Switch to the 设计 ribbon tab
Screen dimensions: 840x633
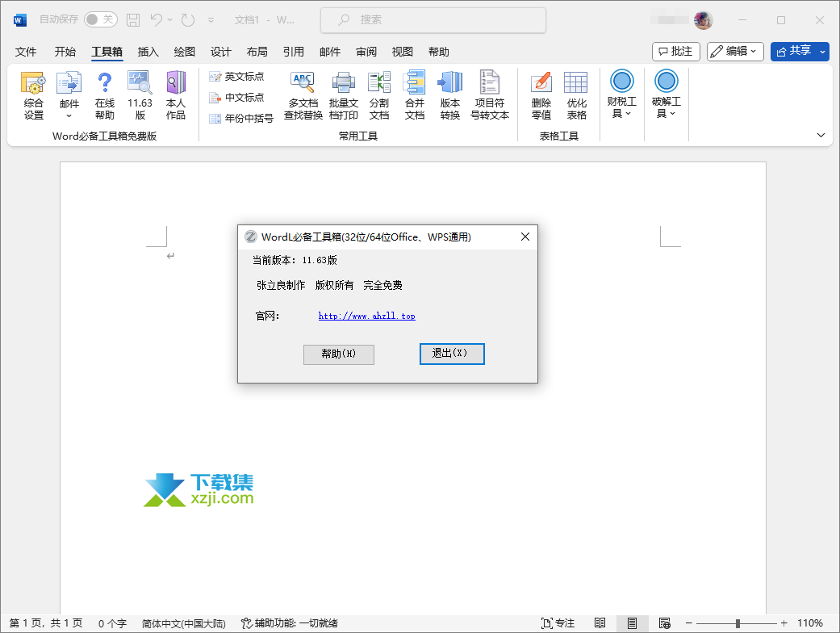(x=221, y=52)
